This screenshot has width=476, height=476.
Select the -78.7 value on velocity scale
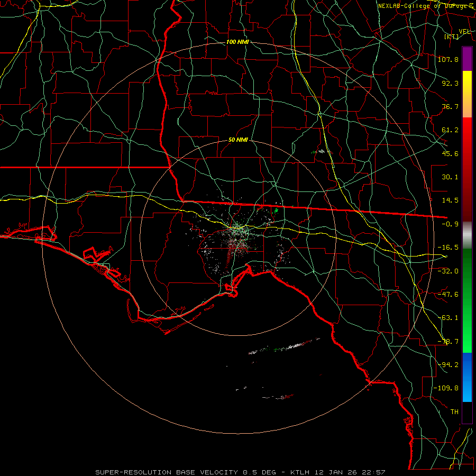(448, 342)
